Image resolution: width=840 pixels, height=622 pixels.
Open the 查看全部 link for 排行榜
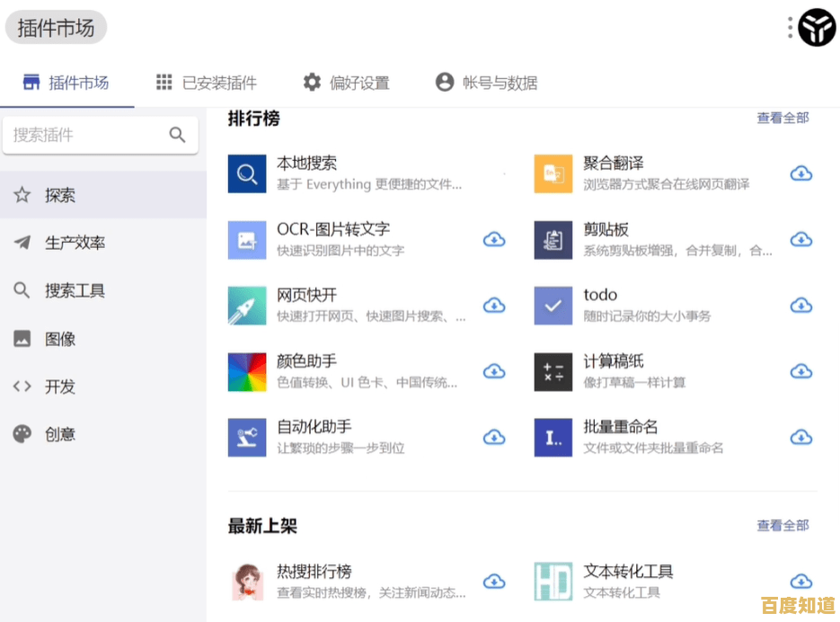[782, 118]
